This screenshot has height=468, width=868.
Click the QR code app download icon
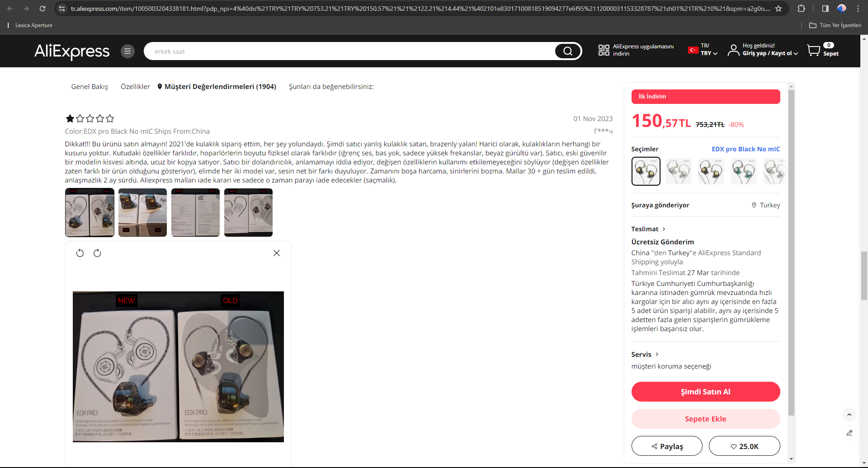pos(604,50)
